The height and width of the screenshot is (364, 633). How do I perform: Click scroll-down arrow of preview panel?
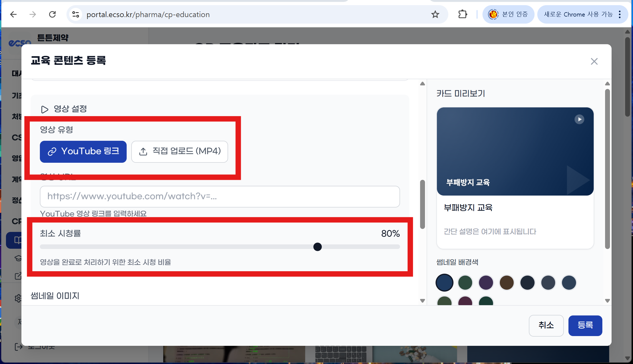coord(608,301)
